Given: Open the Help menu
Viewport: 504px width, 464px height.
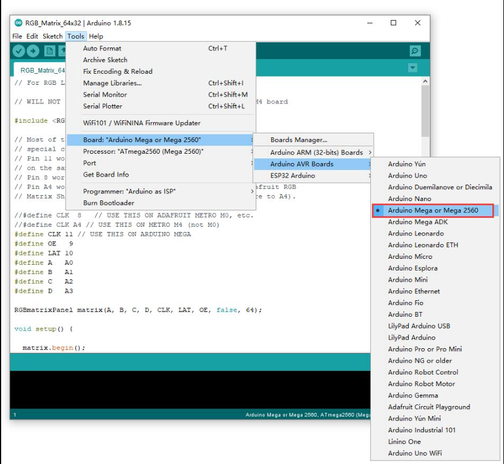Looking at the screenshot, I should click(96, 36).
